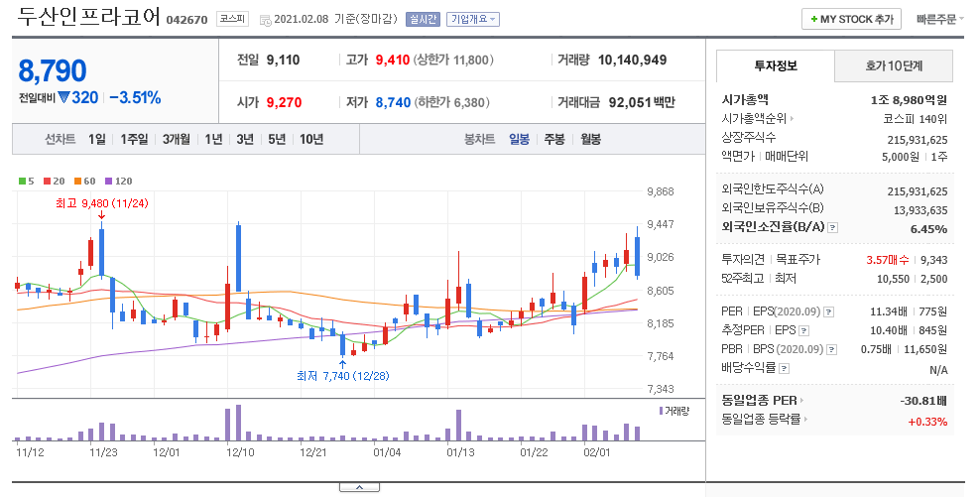The width and height of the screenshot is (980, 497).
Task: Click the 코스피 market badge
Action: [232, 20]
